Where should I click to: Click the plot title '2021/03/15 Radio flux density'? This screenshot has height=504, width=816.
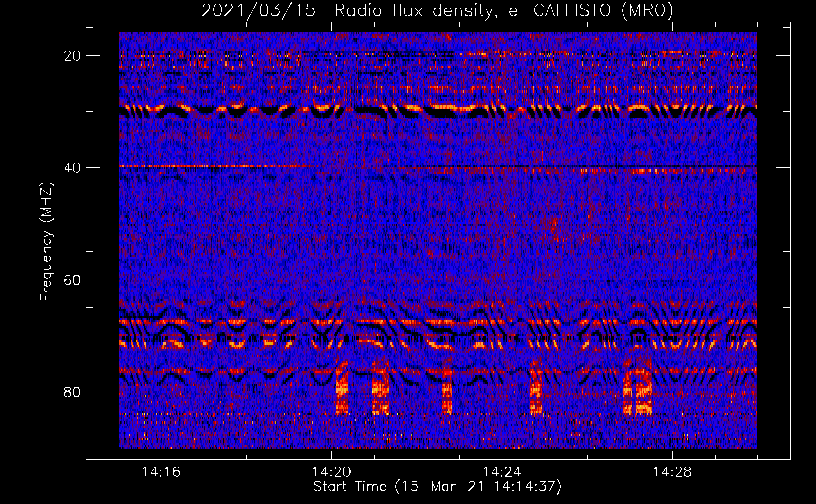click(437, 11)
